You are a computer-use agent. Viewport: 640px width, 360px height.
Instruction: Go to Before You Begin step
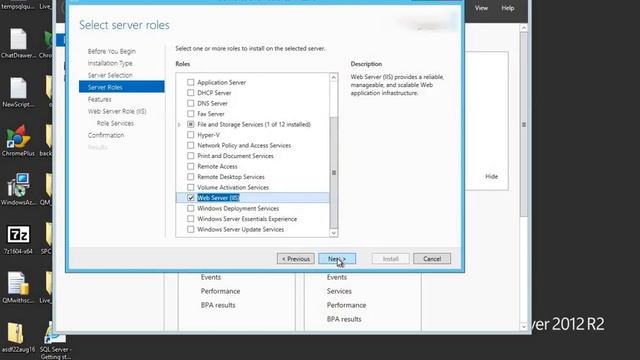coord(111,51)
